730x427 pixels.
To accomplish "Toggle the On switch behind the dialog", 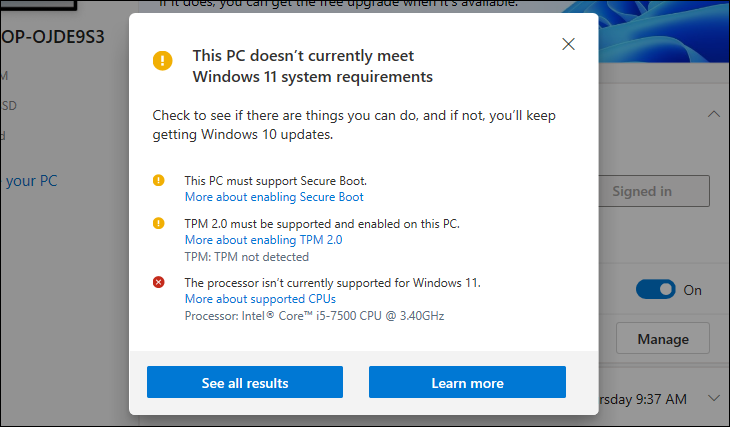I will point(656,290).
